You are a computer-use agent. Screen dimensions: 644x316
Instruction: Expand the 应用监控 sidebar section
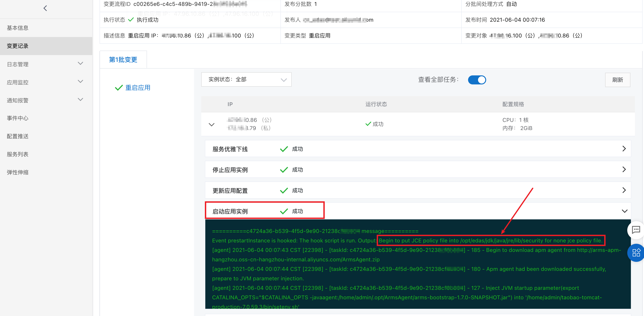coord(80,81)
